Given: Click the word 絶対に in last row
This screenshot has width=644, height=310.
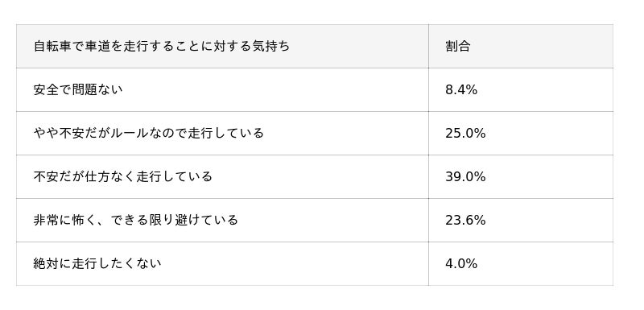Looking at the screenshot, I should point(52,264).
